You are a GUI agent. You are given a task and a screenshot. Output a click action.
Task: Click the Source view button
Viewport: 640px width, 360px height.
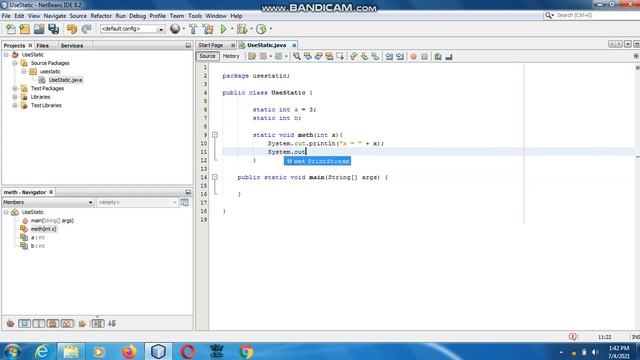click(x=207, y=56)
